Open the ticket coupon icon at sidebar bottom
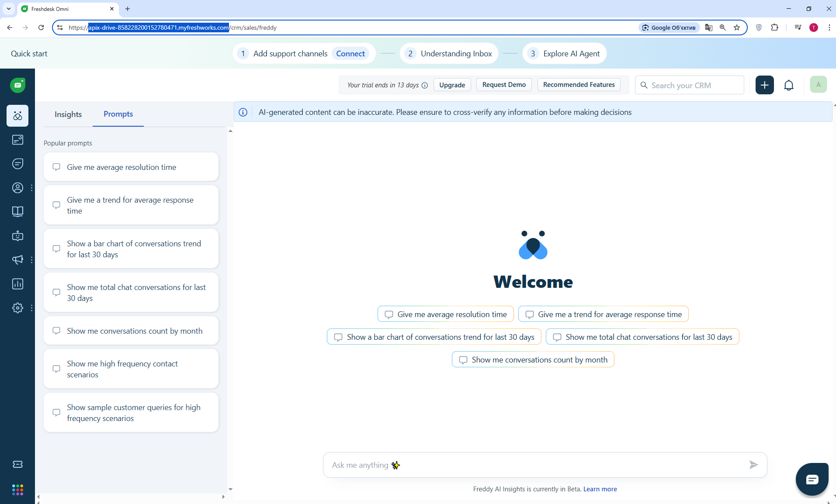 [17, 464]
